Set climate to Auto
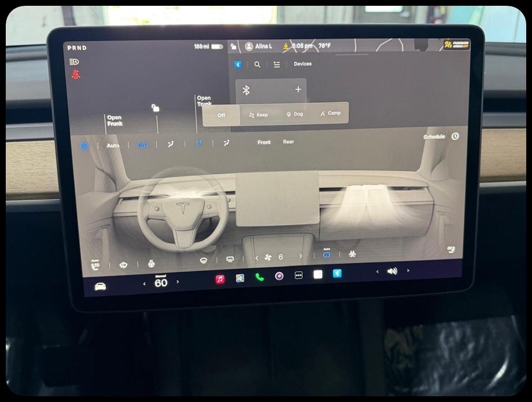The image size is (532, 402). (x=113, y=146)
